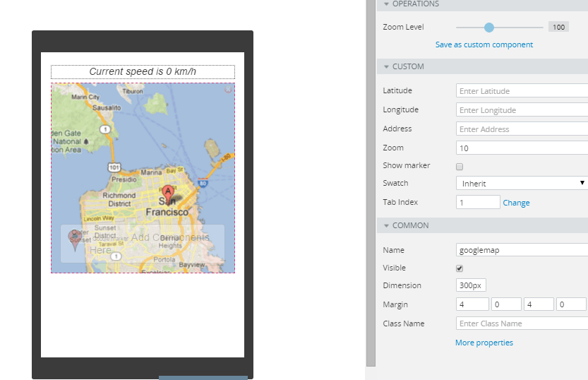Focus the Longitude input field

pos(522,110)
